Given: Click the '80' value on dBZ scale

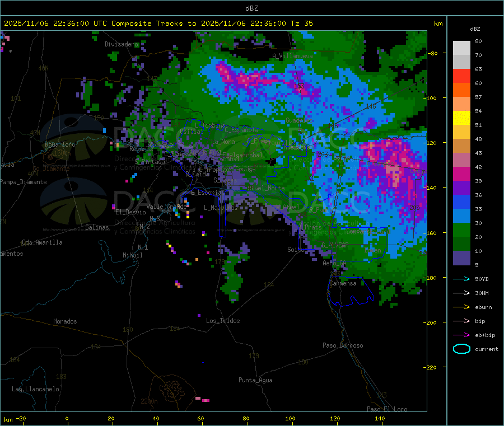Looking at the screenshot, I should [x=478, y=41].
